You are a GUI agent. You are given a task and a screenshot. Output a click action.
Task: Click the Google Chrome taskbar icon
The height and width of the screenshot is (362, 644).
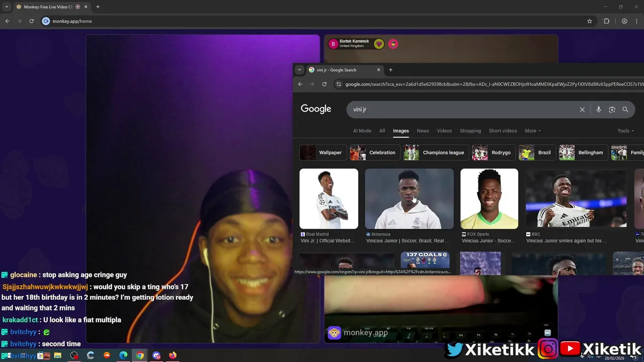coord(140,355)
